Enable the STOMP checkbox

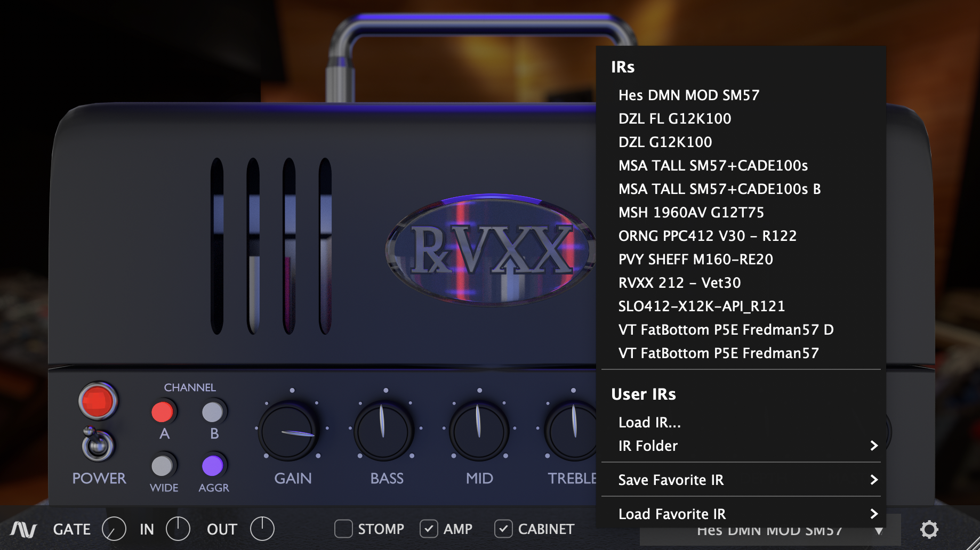(x=344, y=529)
